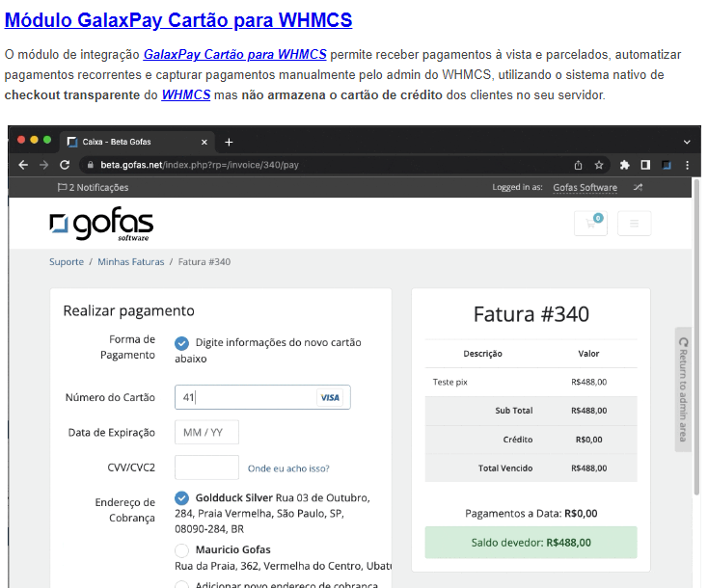Reload the page with the refresh icon
The height and width of the screenshot is (588, 708).
pos(65,165)
